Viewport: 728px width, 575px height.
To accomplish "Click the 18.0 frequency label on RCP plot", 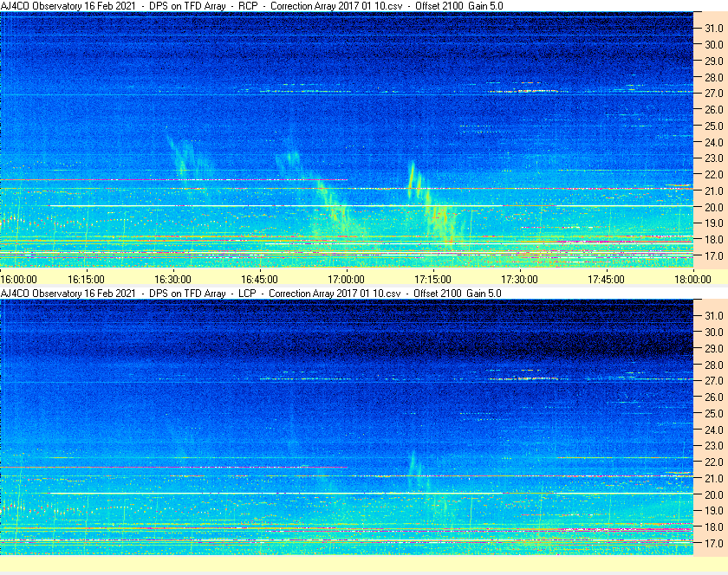I will point(714,240).
